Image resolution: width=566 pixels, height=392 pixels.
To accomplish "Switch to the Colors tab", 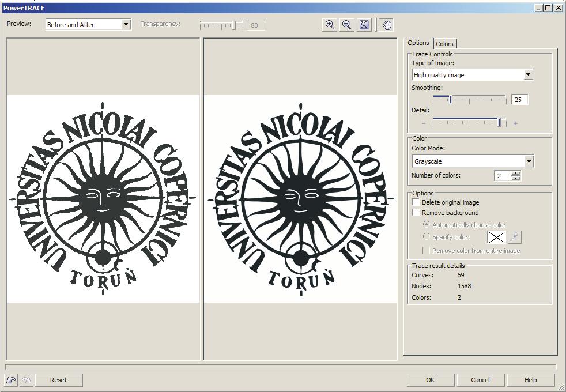I will pyautogui.click(x=444, y=44).
